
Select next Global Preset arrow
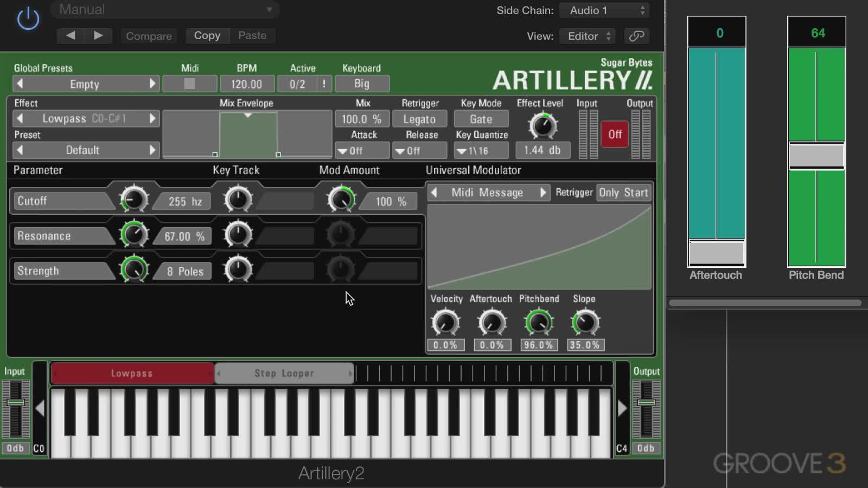pyautogui.click(x=152, y=84)
